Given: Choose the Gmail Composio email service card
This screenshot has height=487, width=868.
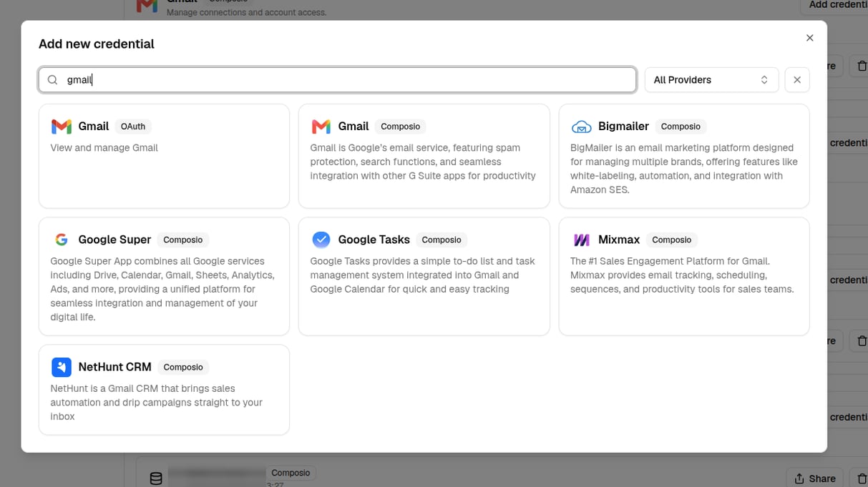Looking at the screenshot, I should click(x=424, y=156).
